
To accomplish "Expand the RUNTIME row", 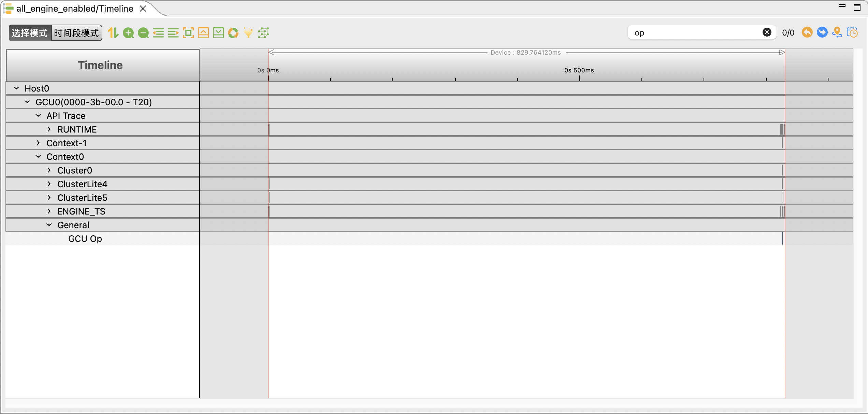I will coord(49,129).
